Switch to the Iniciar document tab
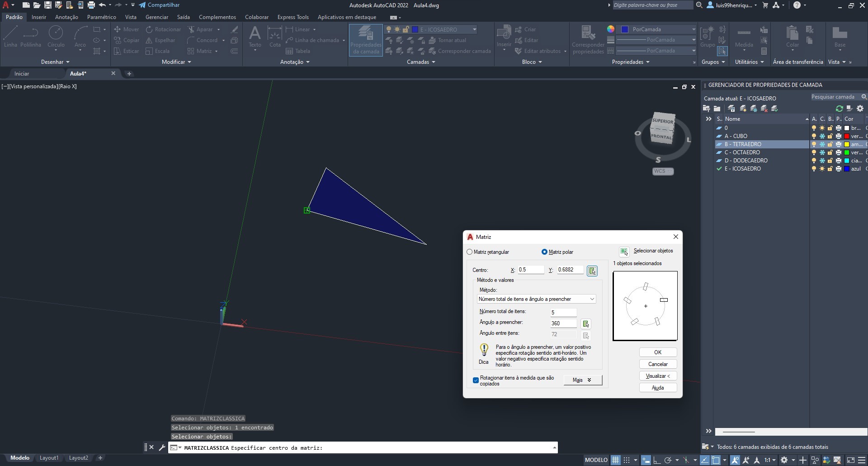Viewport: 868px width, 466px height. pos(21,73)
